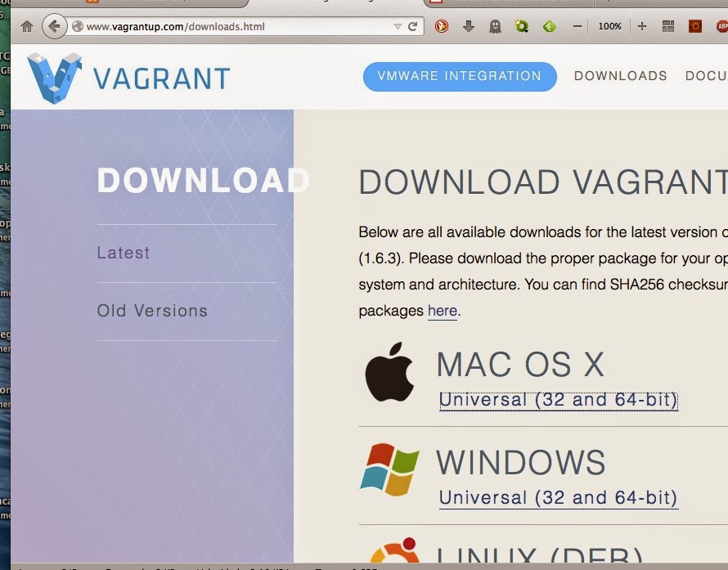Open the Ghostery extension panel
The height and width of the screenshot is (570, 728).
pos(494,26)
